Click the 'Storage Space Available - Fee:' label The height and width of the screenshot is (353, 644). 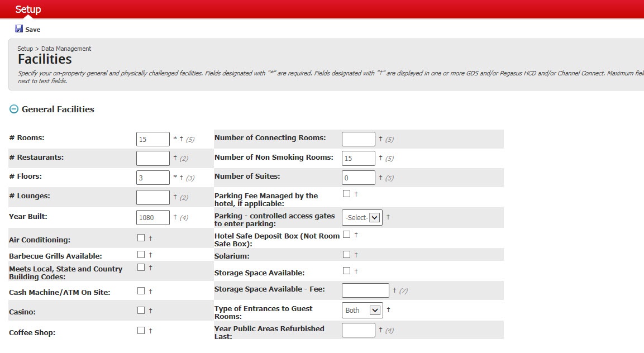(269, 289)
